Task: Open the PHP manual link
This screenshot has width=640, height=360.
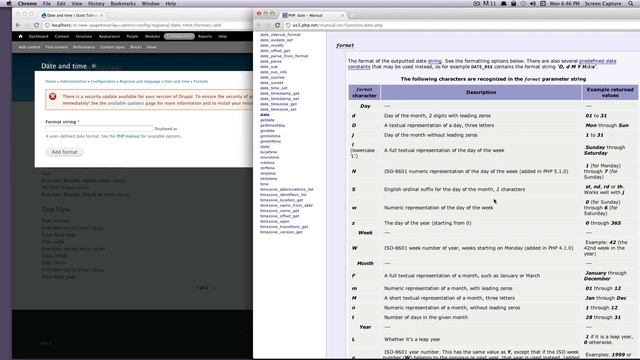Action: [128, 136]
